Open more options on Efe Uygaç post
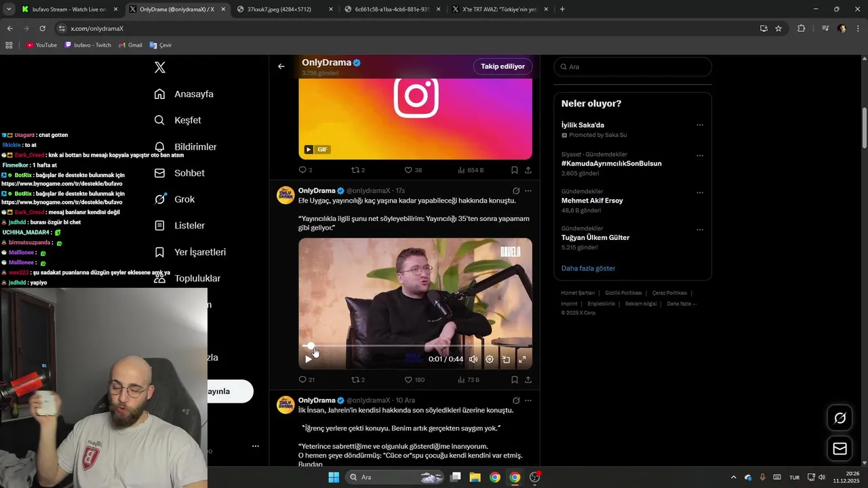The height and width of the screenshot is (488, 868). pos(528,191)
